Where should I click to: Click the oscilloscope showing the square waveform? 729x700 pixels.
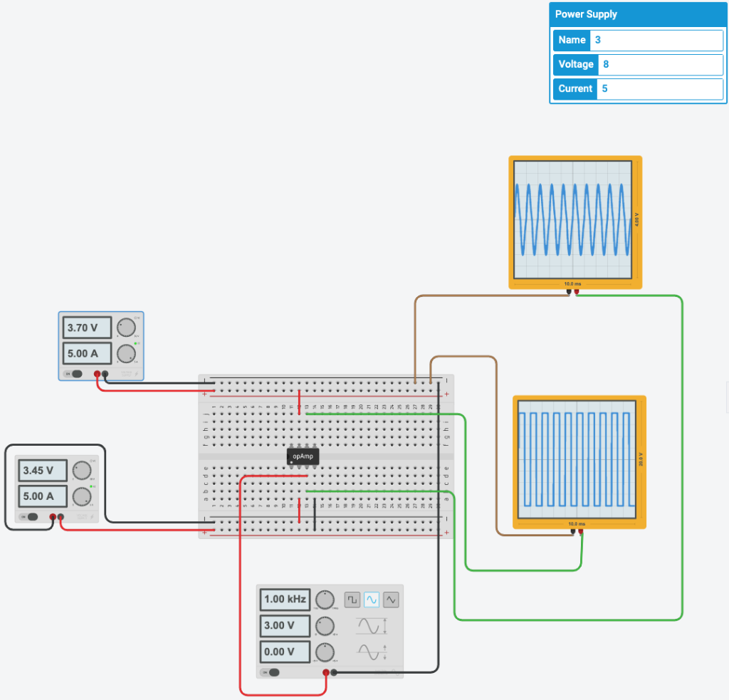(x=579, y=461)
